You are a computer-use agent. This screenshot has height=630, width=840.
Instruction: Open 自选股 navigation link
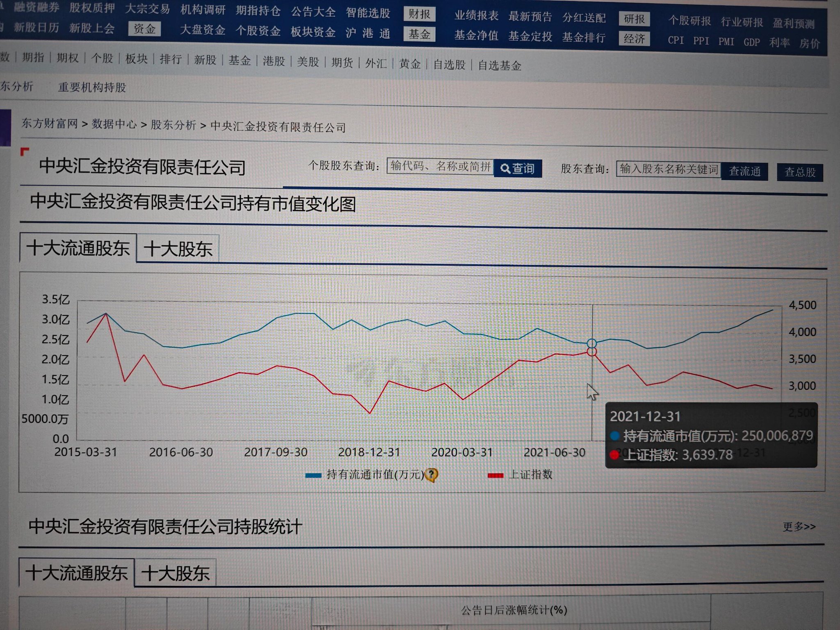pyautogui.click(x=449, y=64)
